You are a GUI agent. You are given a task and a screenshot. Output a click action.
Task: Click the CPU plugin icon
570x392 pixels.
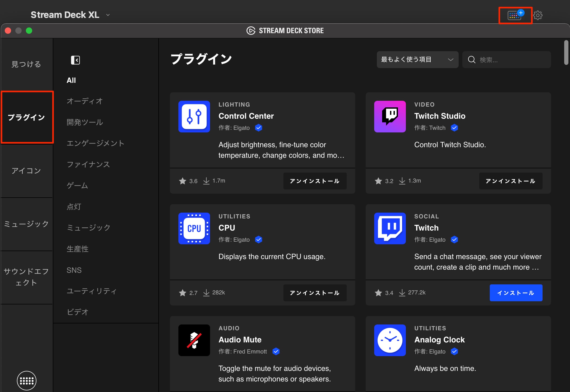[194, 228]
